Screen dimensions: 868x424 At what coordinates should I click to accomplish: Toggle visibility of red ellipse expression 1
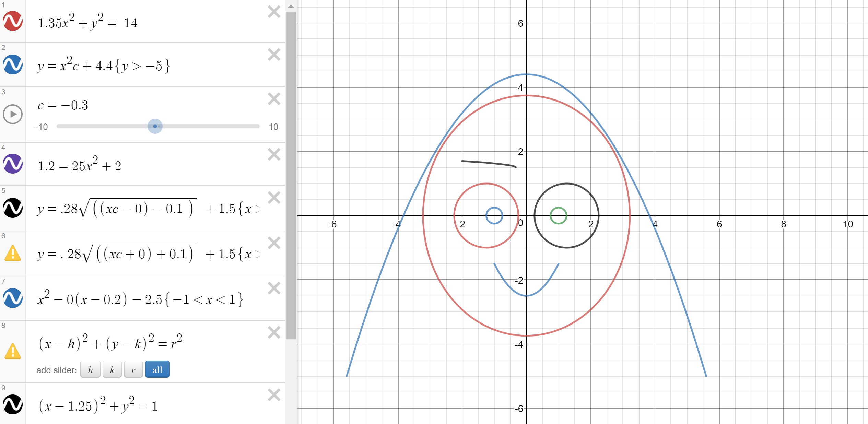click(13, 21)
